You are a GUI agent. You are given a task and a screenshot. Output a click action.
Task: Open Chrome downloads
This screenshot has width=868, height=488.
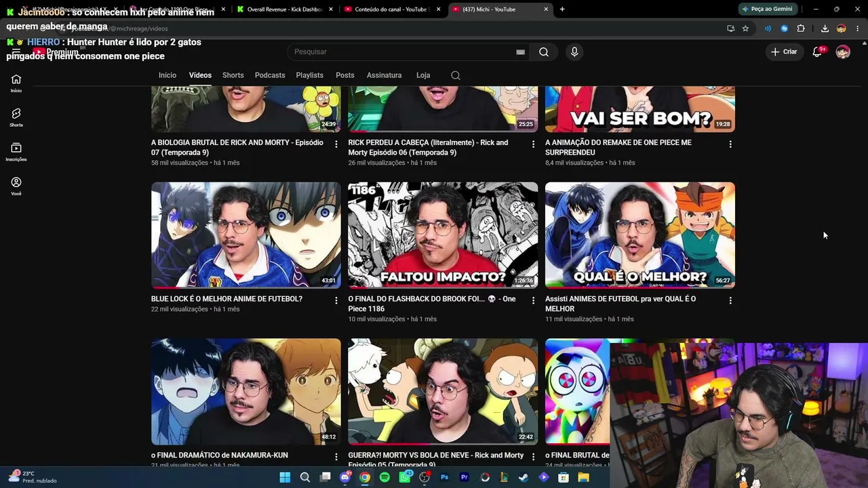tap(825, 28)
